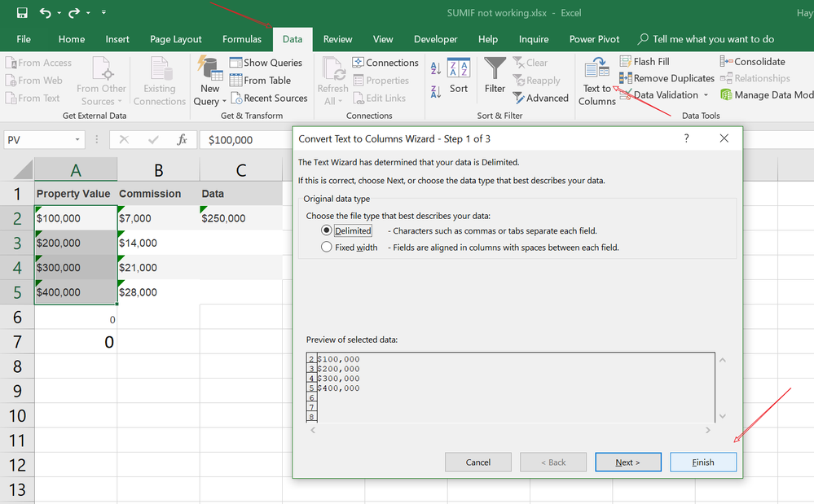Image resolution: width=814 pixels, height=504 pixels.
Task: Click the Save icon in title bar
Action: click(x=22, y=13)
